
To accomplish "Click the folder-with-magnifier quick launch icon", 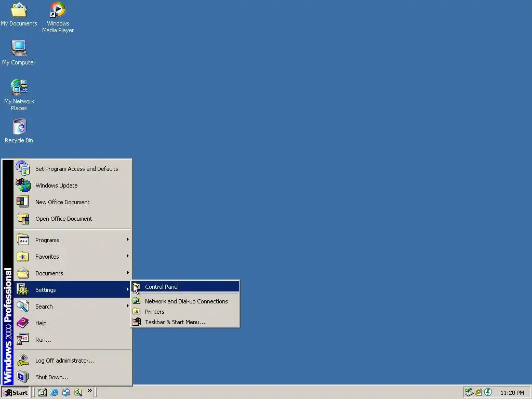I will click(78, 392).
